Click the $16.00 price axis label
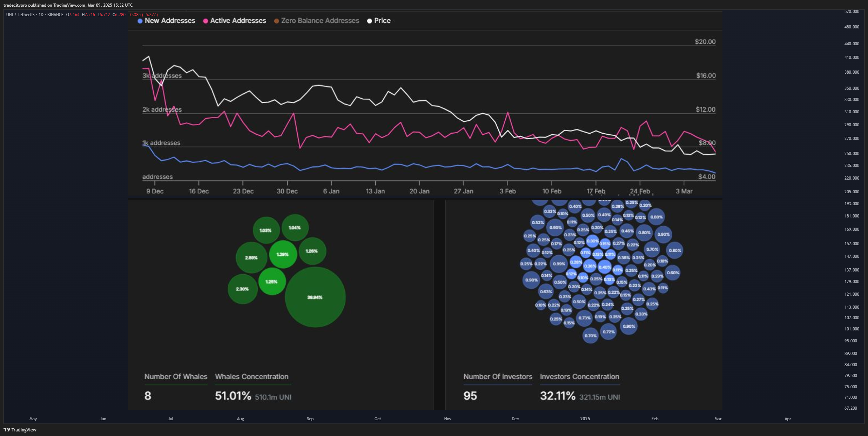868x436 pixels. click(706, 76)
